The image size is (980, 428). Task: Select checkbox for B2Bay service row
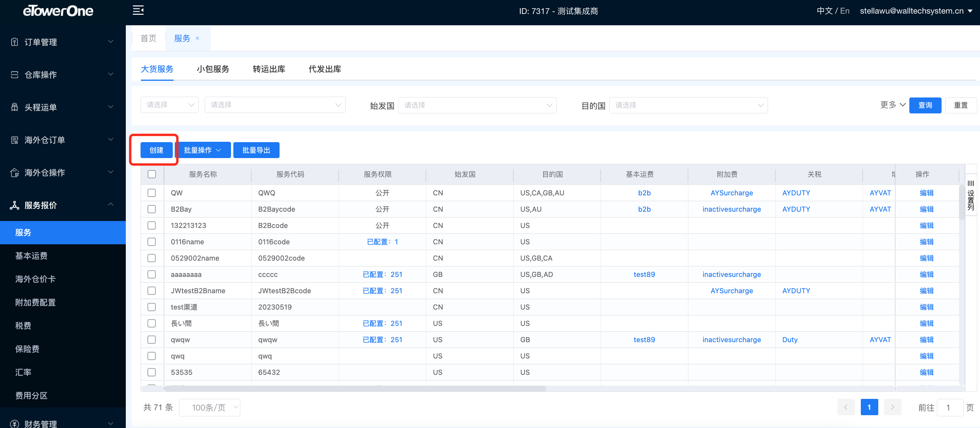click(152, 209)
